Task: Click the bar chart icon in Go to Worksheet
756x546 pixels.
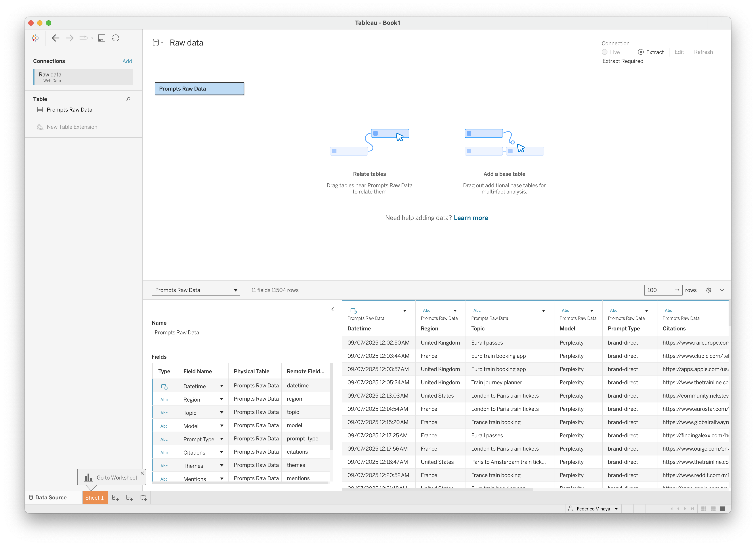Action: (88, 477)
